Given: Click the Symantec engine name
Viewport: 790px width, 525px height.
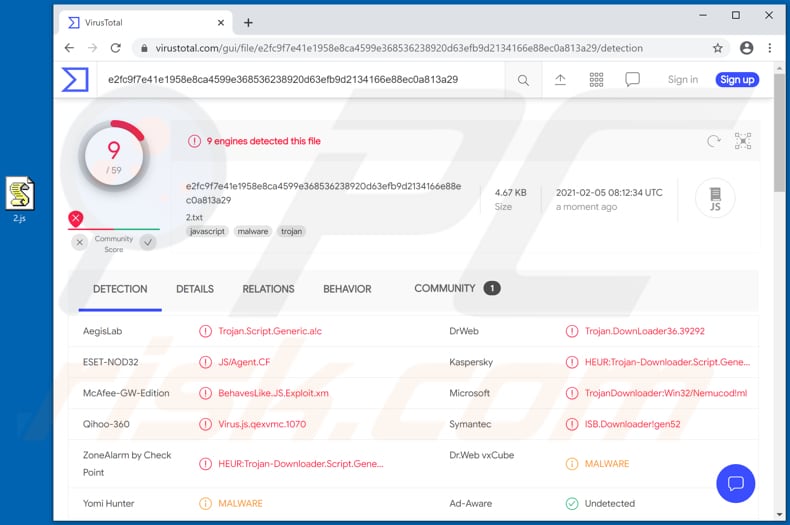Looking at the screenshot, I should (470, 424).
